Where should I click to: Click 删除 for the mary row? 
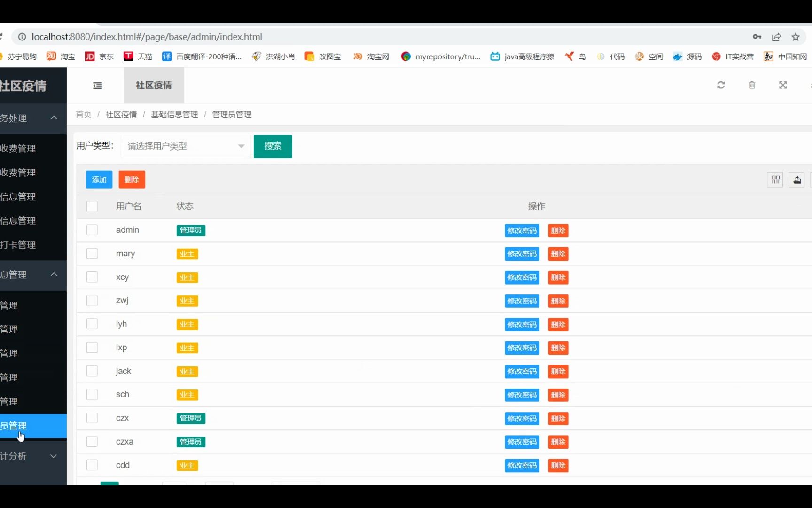click(x=558, y=254)
